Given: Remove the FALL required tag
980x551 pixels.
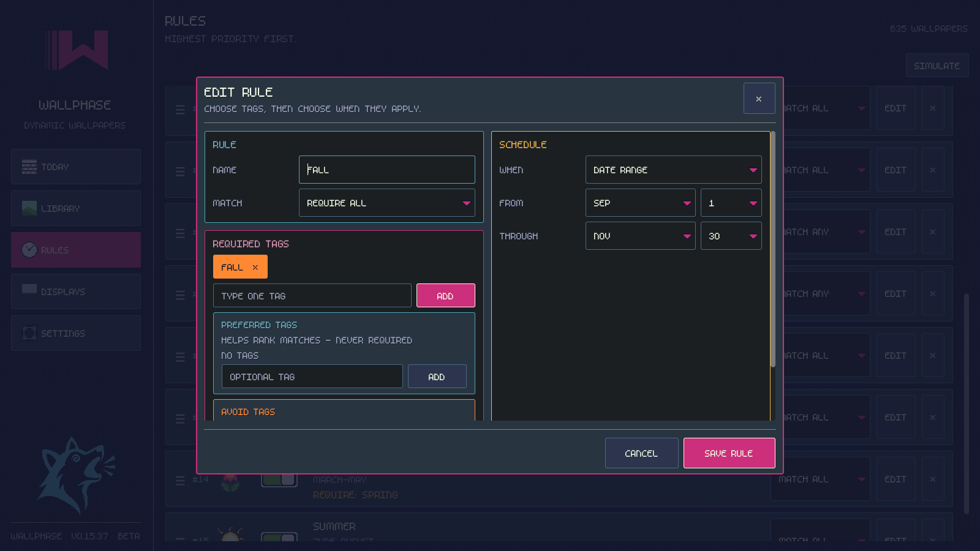Looking at the screenshot, I should tap(255, 268).
